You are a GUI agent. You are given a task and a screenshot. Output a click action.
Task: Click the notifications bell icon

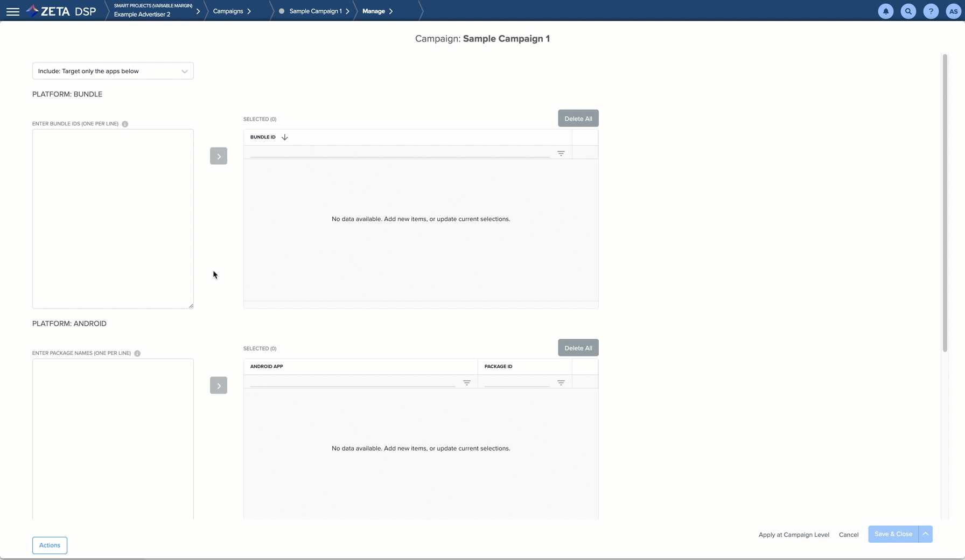885,11
